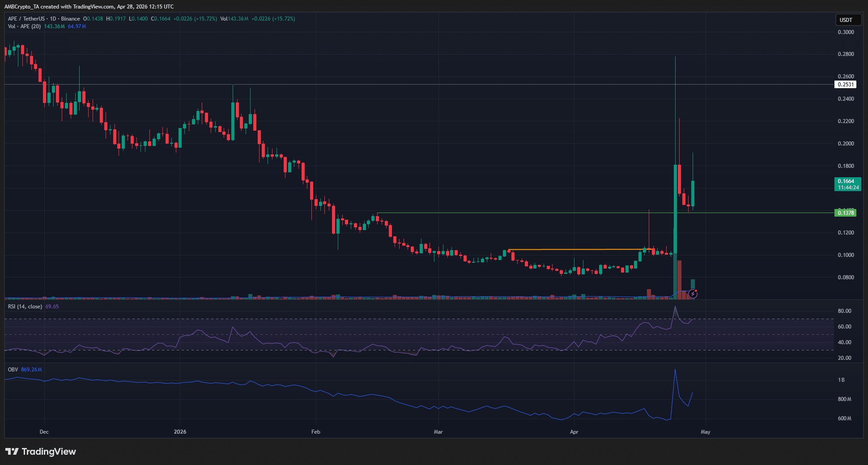Toggle the RSI (14, close) indicator pane legend
The image size is (868, 465).
[25, 306]
